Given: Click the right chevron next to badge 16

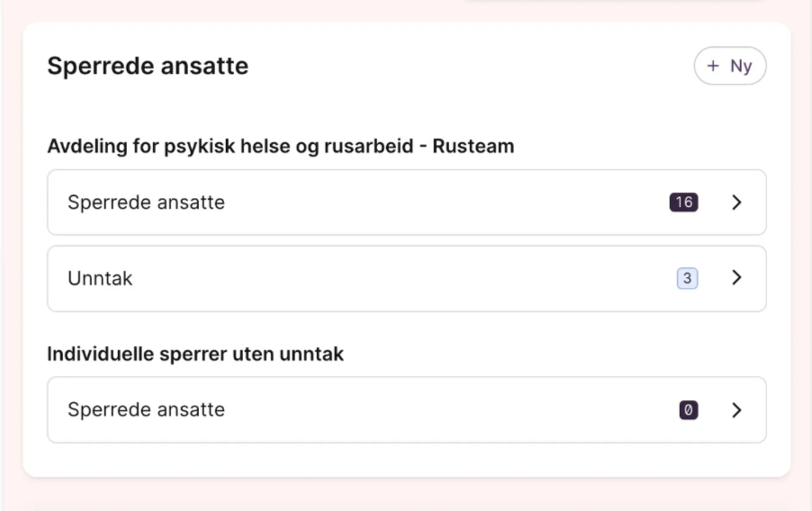Looking at the screenshot, I should [736, 202].
